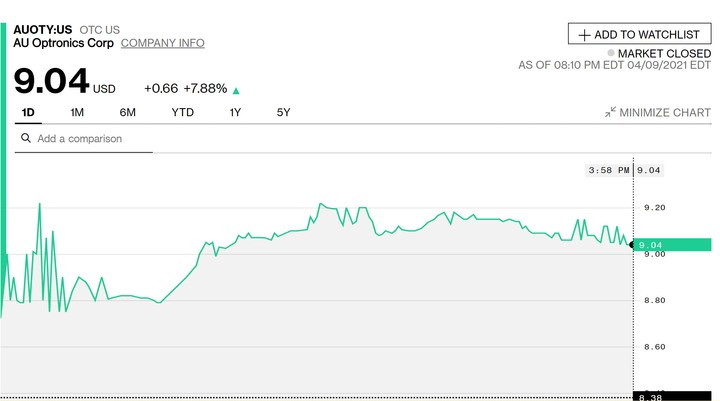Image resolution: width=720 pixels, height=401 pixels.
Task: Click the green up-triangle price indicator
Action: point(236,89)
